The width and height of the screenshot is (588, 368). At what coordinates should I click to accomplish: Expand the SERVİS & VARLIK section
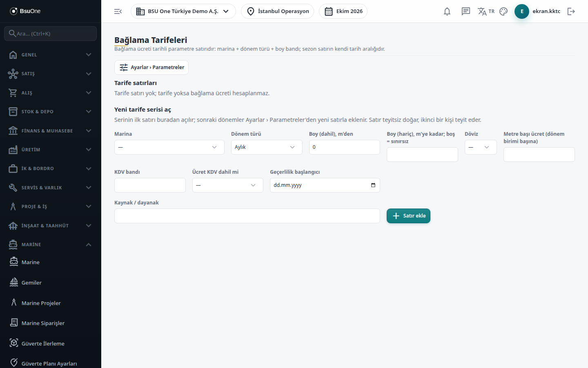[51, 188]
